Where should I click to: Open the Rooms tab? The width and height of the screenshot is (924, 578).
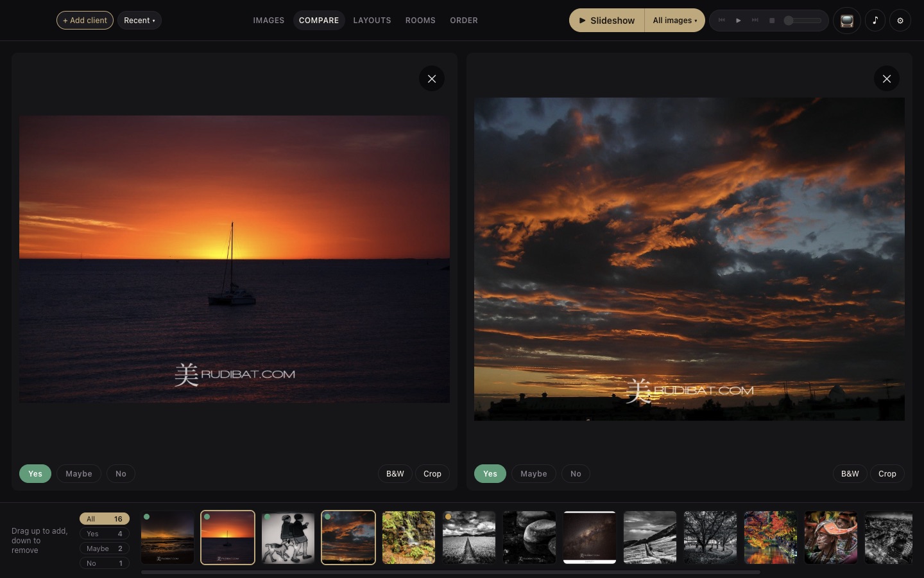pyautogui.click(x=420, y=21)
